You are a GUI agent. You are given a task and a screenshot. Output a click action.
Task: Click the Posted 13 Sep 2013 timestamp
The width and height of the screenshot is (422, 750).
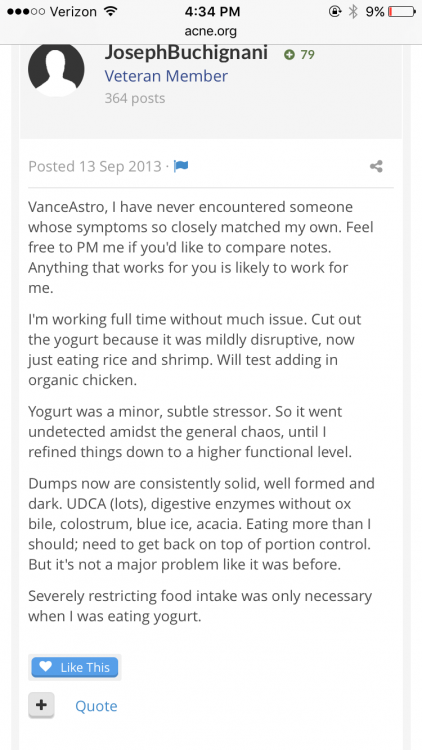point(95,166)
